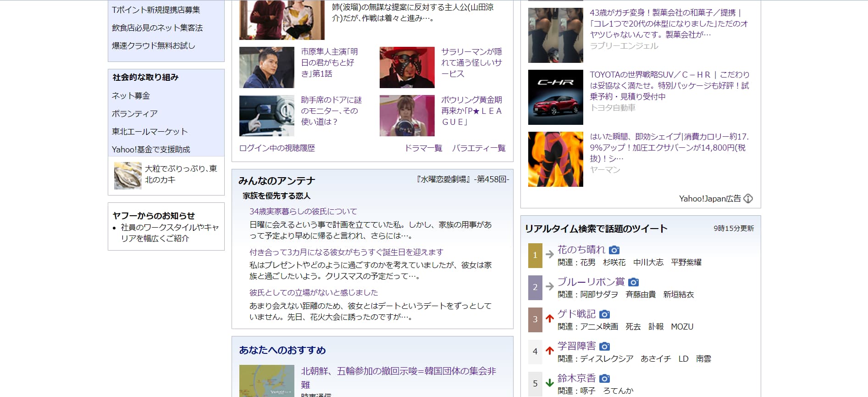Viewport: 868px width, 397px height.
Task: Open 助手席のドアに謎のモニター link
Action: [x=331, y=111]
